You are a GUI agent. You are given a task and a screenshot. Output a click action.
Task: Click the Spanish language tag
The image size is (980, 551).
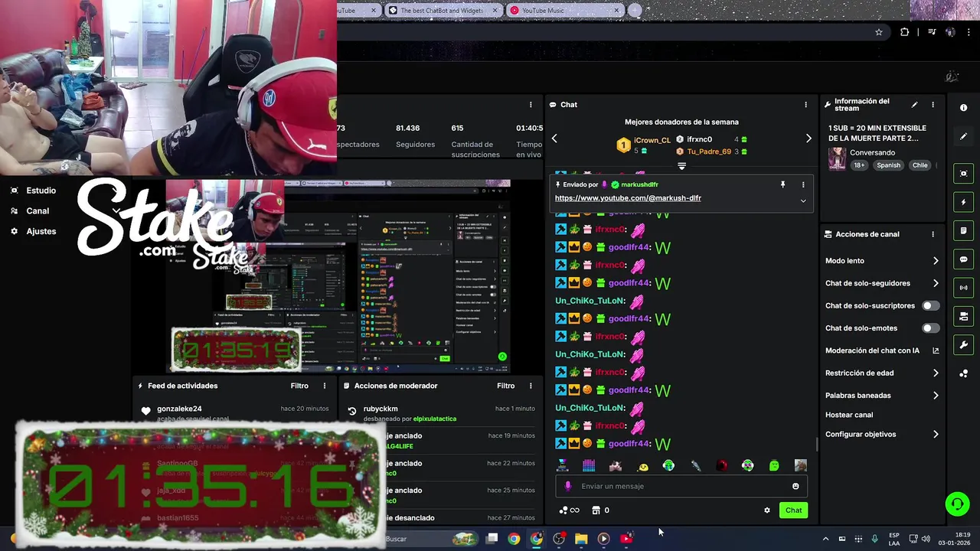pyautogui.click(x=889, y=165)
